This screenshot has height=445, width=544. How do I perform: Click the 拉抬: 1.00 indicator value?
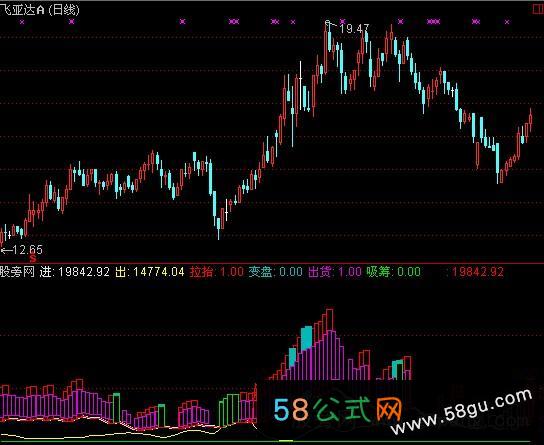pyautogui.click(x=217, y=272)
